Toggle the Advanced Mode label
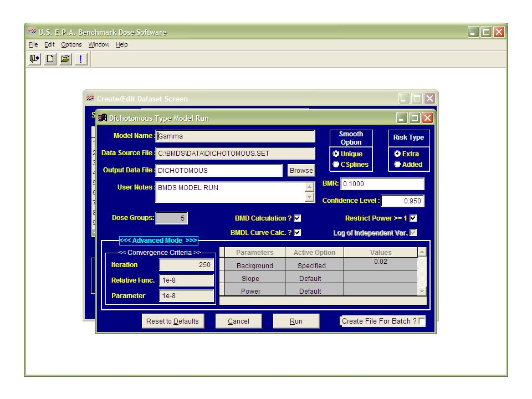The width and height of the screenshot is (532, 399). [x=159, y=240]
